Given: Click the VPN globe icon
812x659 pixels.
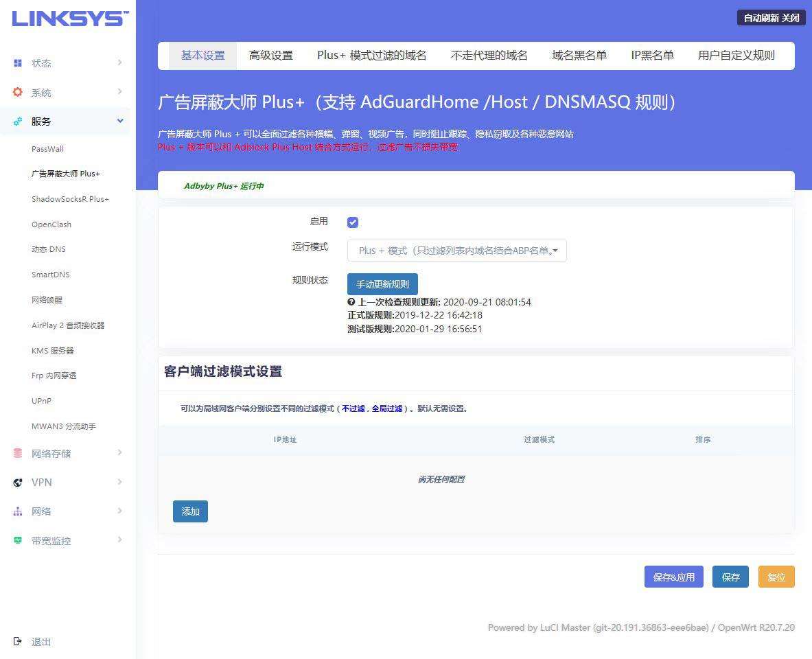Looking at the screenshot, I should [x=19, y=483].
